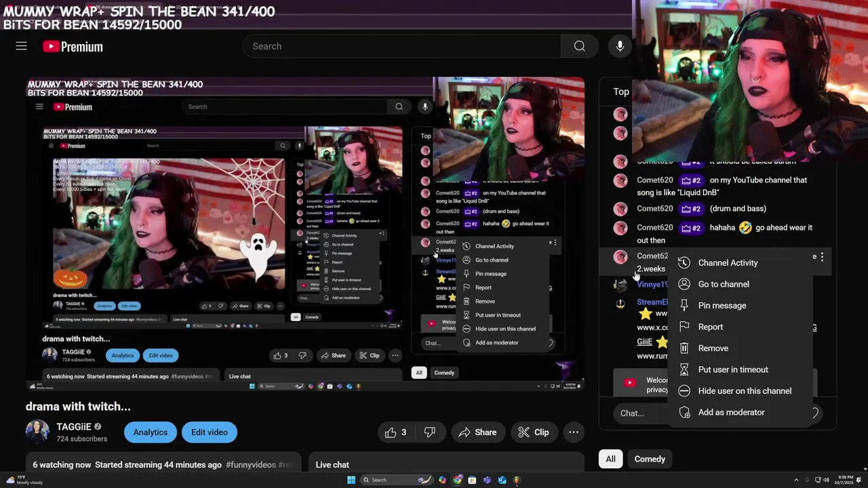Click the Clip button
This screenshot has height=488, width=868.
coord(534,432)
